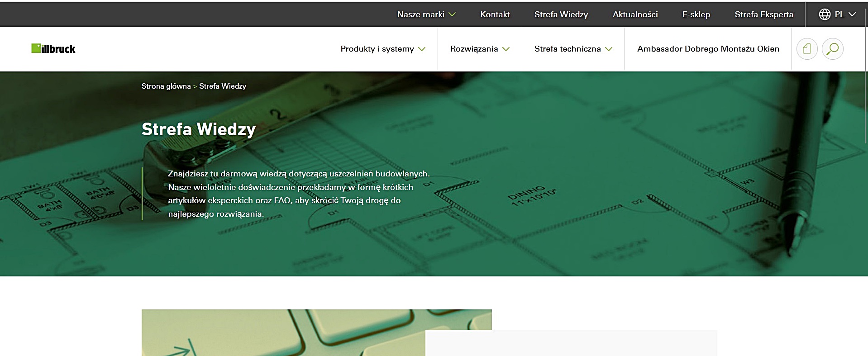Click the Strefa Wiedzy page heading
This screenshot has height=356, width=868.
[199, 129]
